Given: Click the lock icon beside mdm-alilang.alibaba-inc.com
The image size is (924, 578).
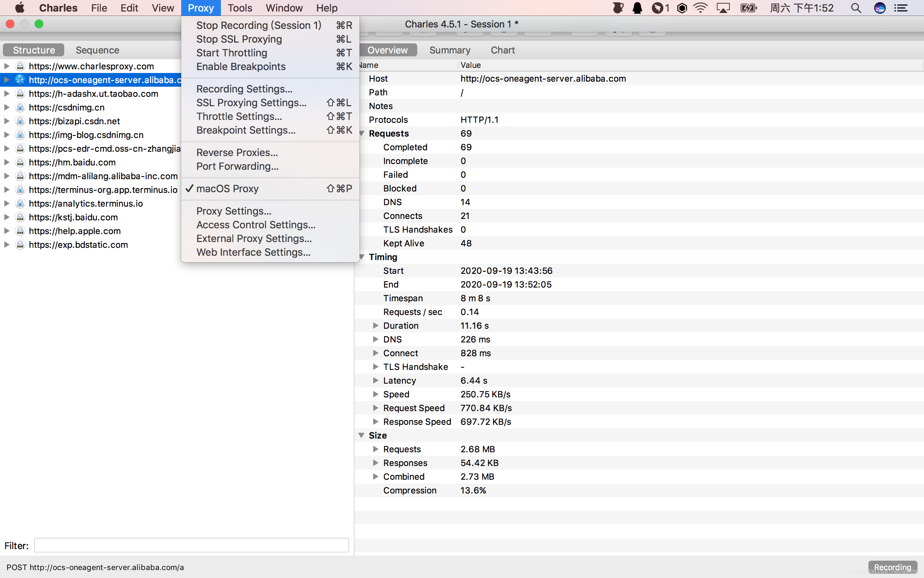Looking at the screenshot, I should (20, 176).
